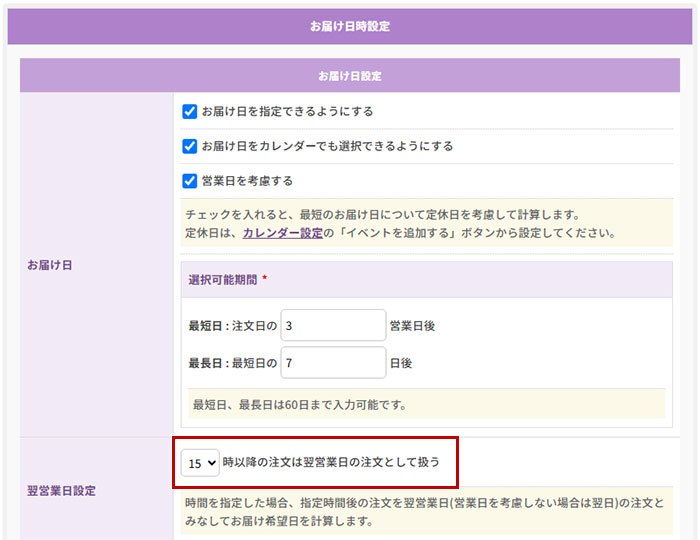Click the 最短日 : 注文日の label
This screenshot has height=540, width=700.
tap(233, 326)
